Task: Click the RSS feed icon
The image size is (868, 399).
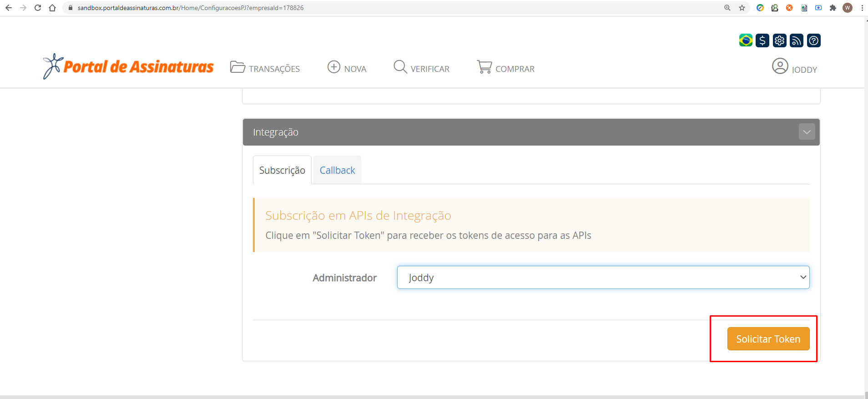Action: tap(797, 40)
